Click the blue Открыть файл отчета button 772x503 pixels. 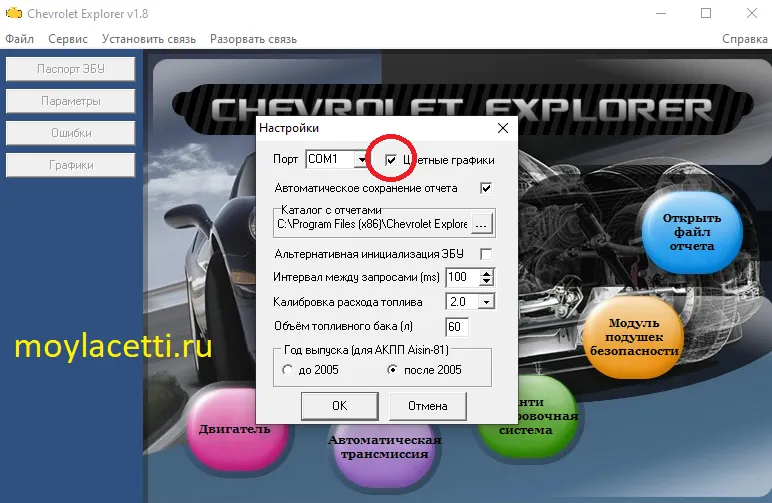coord(692,232)
